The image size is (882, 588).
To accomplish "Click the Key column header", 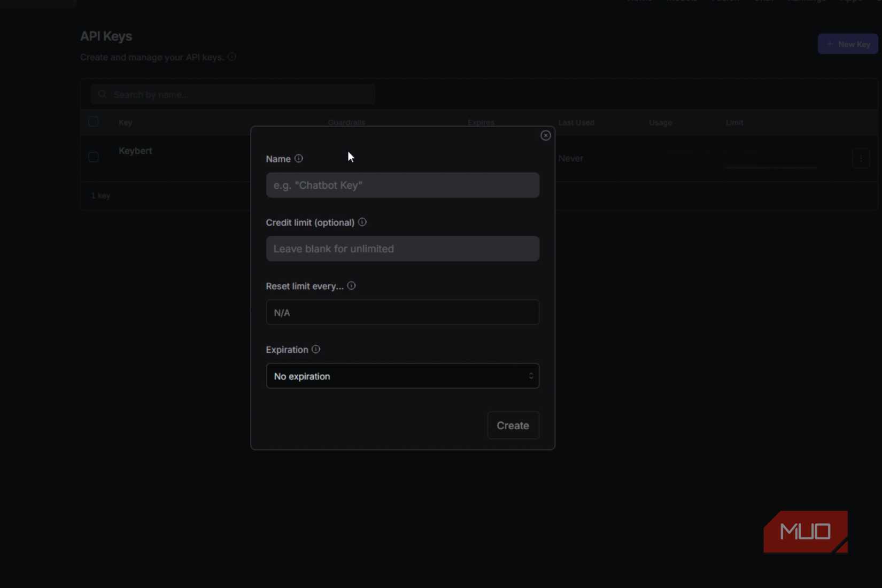I will tap(126, 122).
